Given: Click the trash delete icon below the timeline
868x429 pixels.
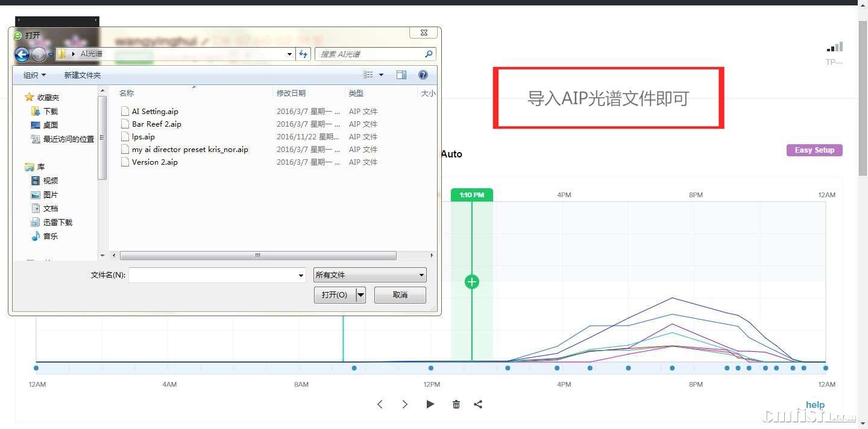Looking at the screenshot, I should pos(456,404).
